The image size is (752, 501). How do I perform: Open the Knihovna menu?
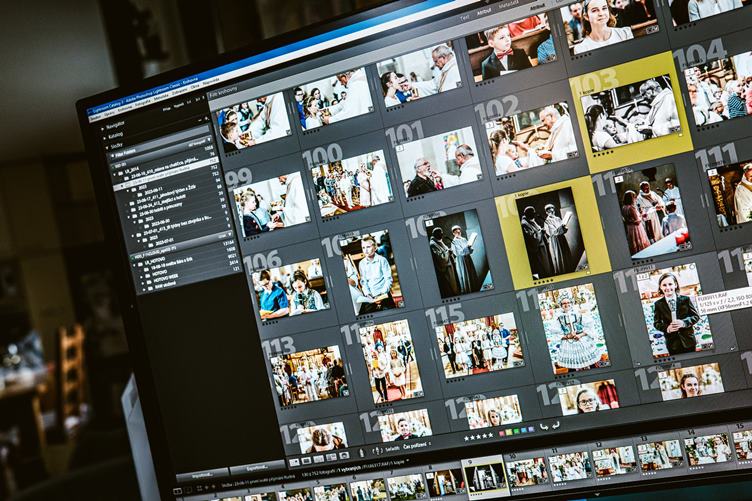(x=125, y=108)
